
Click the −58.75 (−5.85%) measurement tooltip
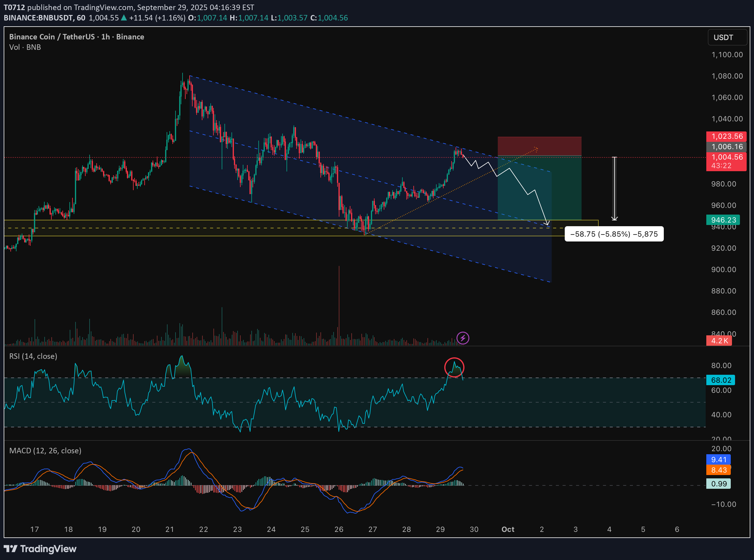(x=614, y=234)
